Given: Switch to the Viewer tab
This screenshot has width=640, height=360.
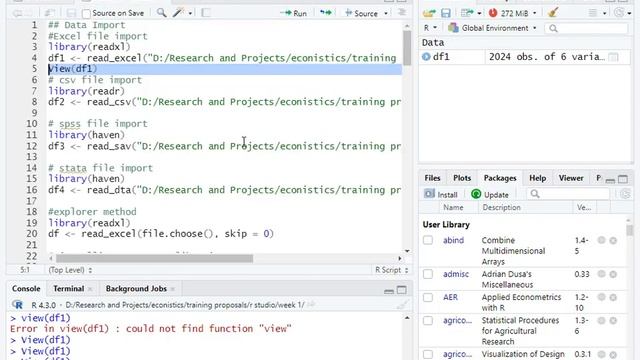Looking at the screenshot, I should pos(571,178).
